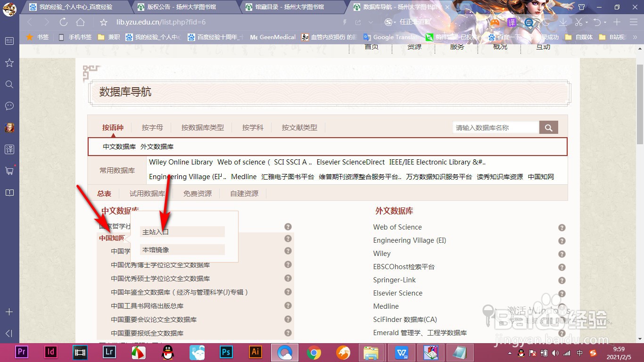Open sidebar reading book icon
This screenshot has height=362, width=644.
pos(9,193)
